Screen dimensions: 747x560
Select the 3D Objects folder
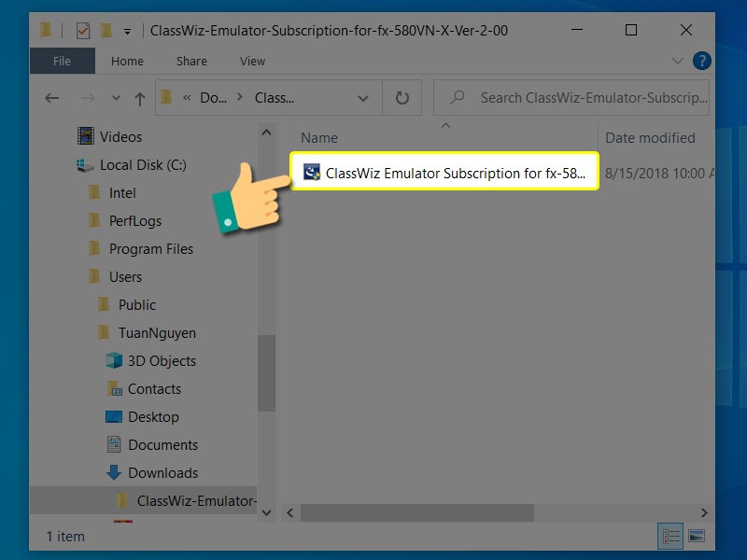[161, 361]
